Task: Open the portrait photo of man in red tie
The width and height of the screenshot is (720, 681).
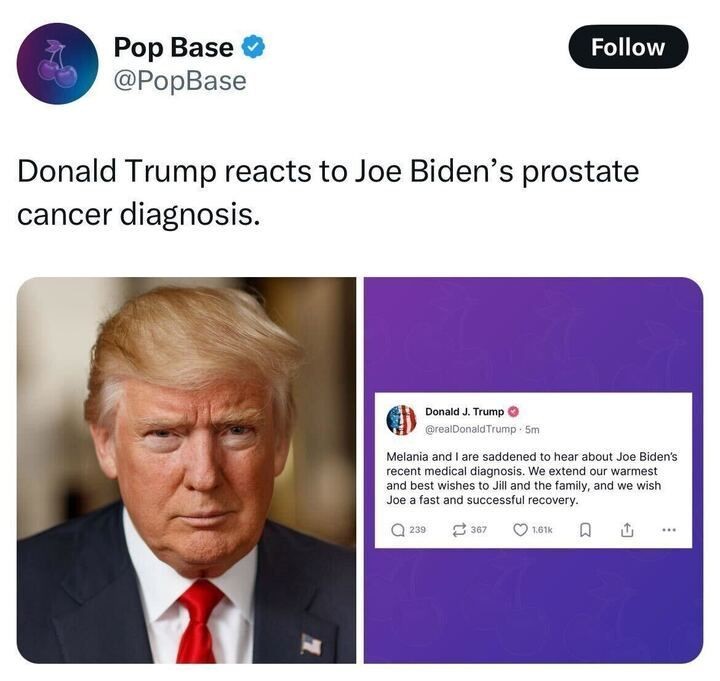Action: (x=186, y=470)
